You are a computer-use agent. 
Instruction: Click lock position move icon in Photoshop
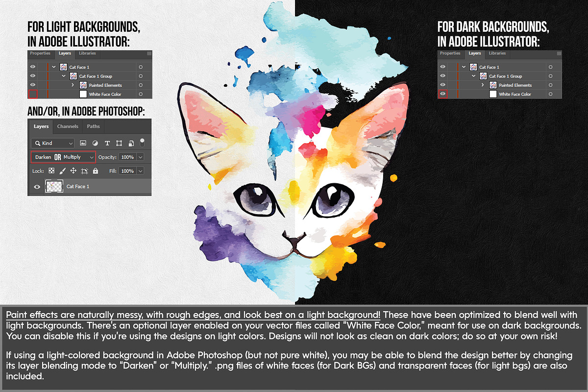point(73,171)
